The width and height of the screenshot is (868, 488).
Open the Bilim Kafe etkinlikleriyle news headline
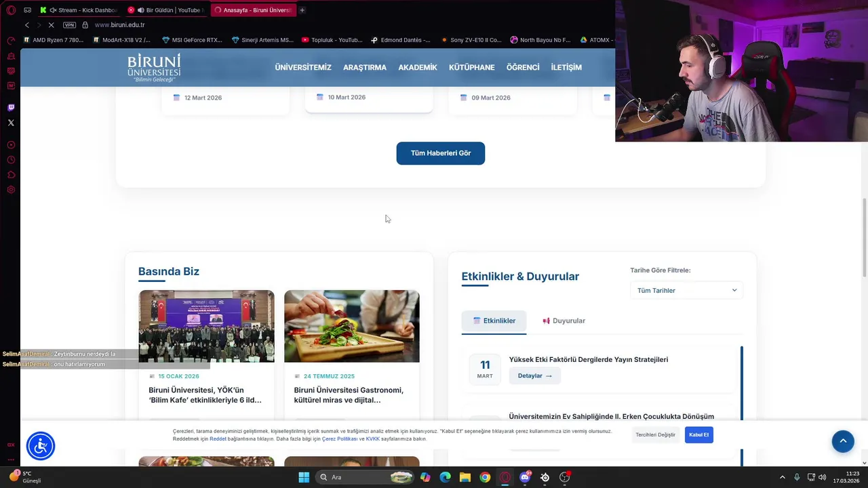tap(205, 395)
